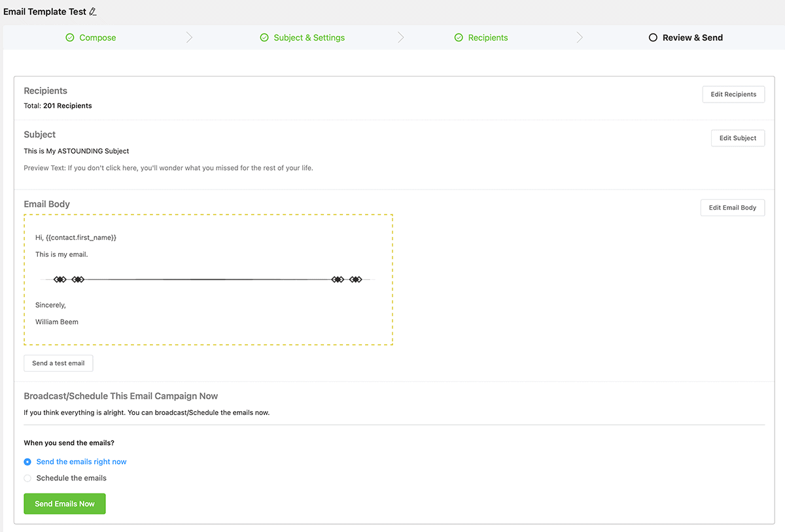Click the green Send Emails Now button
Viewport: 785px width, 532px height.
click(x=65, y=504)
